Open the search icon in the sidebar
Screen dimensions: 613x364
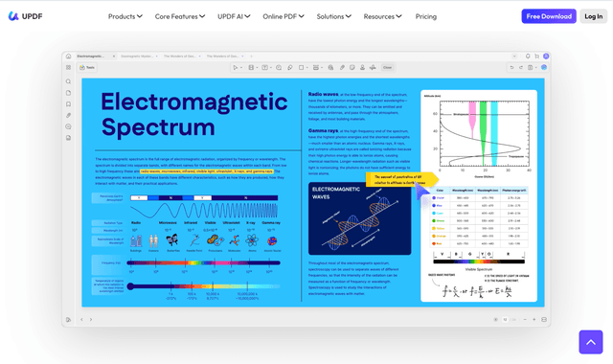click(68, 81)
